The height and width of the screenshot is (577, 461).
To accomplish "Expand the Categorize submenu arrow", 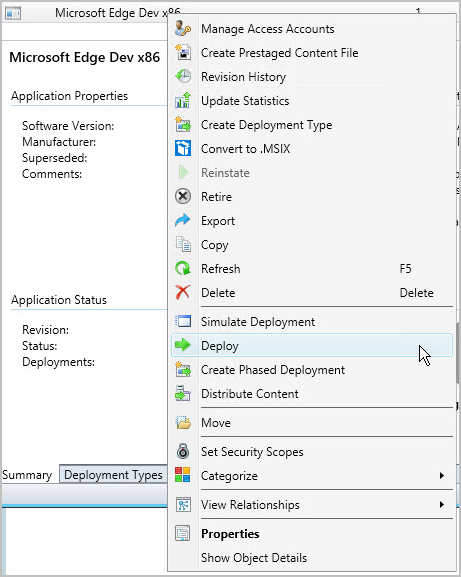I will [x=442, y=475].
